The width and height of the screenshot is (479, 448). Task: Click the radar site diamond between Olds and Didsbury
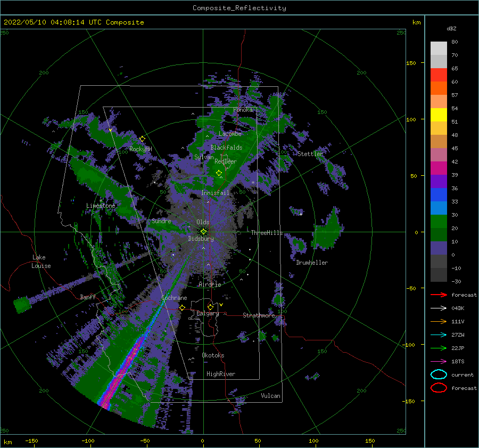click(x=203, y=232)
